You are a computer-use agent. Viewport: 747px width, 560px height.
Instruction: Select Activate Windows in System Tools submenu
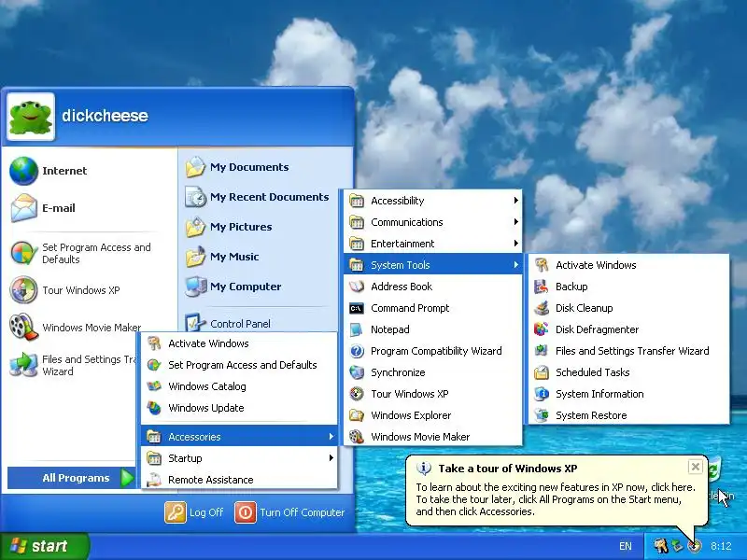pos(628,265)
